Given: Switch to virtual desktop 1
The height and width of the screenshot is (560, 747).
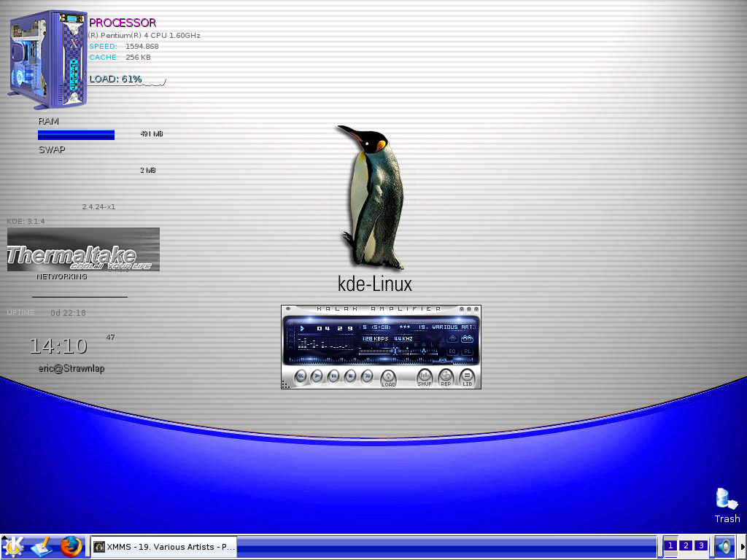Looking at the screenshot, I should click(670, 545).
